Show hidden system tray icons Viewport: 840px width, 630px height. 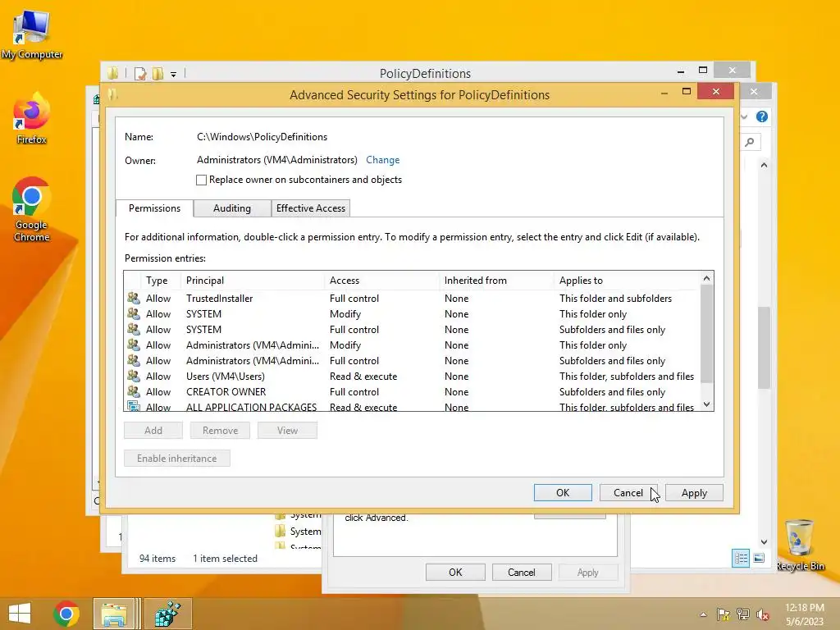pyautogui.click(x=703, y=614)
